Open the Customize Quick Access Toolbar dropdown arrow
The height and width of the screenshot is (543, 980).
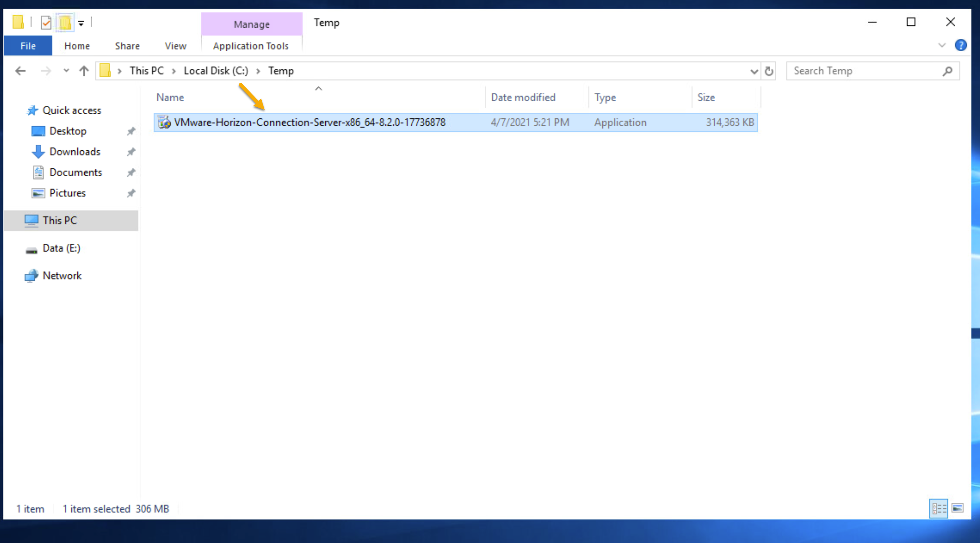click(81, 23)
